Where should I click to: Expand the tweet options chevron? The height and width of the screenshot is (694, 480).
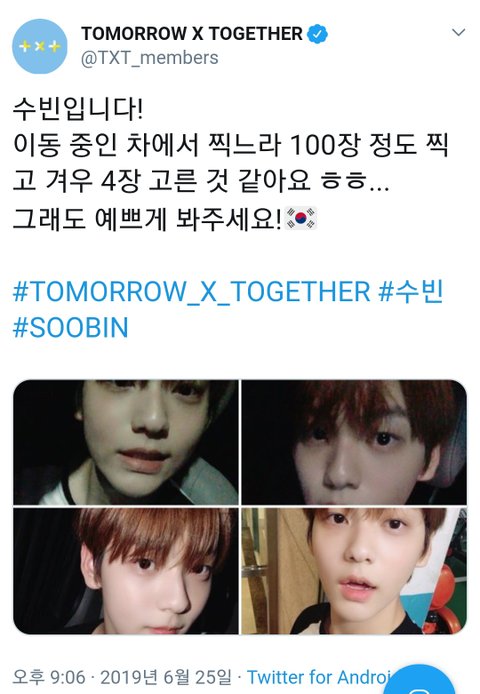point(458,32)
